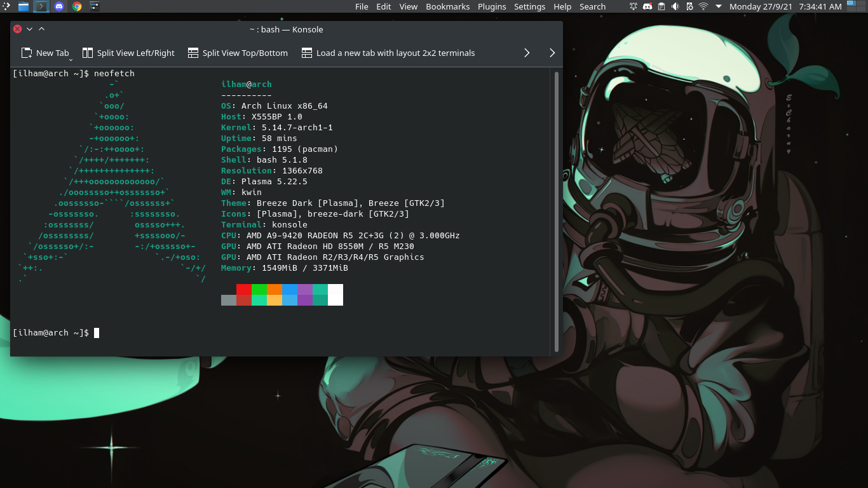Click the 'WM: kwin' line
This screenshot has width=868, height=488.
pyautogui.click(x=241, y=193)
